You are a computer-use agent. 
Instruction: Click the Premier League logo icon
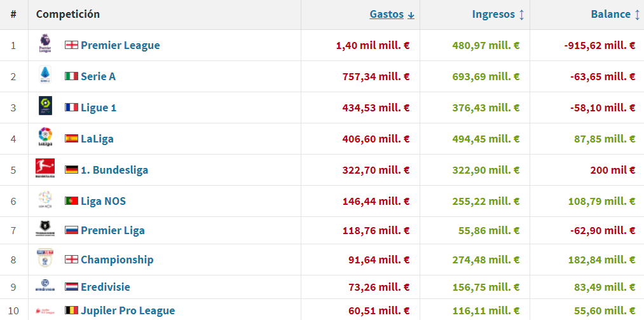point(45,45)
